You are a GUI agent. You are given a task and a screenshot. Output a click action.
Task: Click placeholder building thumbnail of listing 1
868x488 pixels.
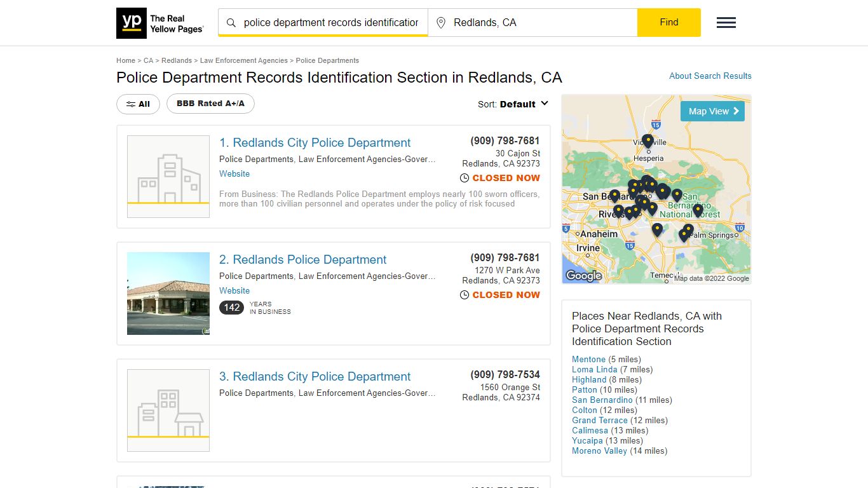168,177
